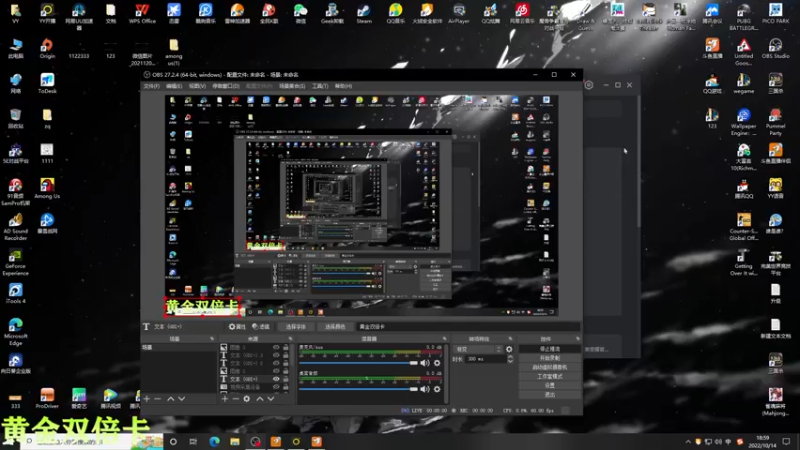This screenshot has width=800, height=450.
Task: Open File Explorer from the taskbar
Action: (235, 441)
